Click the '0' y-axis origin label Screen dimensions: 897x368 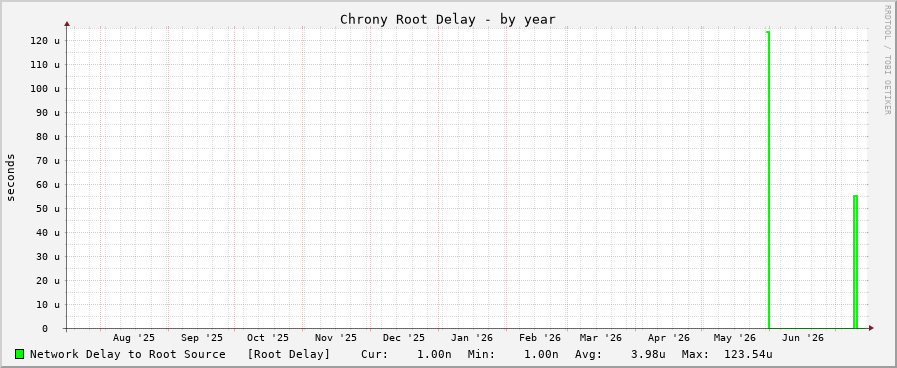pos(45,329)
